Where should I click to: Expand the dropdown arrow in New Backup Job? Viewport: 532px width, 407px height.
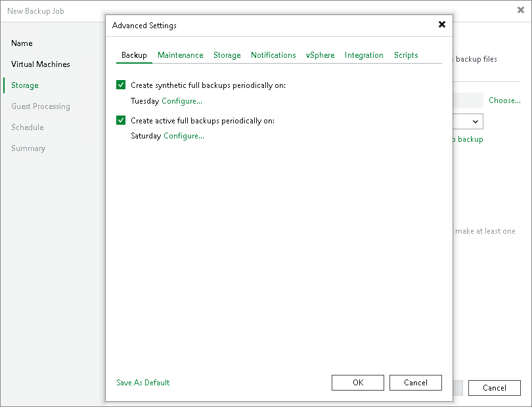(x=476, y=121)
